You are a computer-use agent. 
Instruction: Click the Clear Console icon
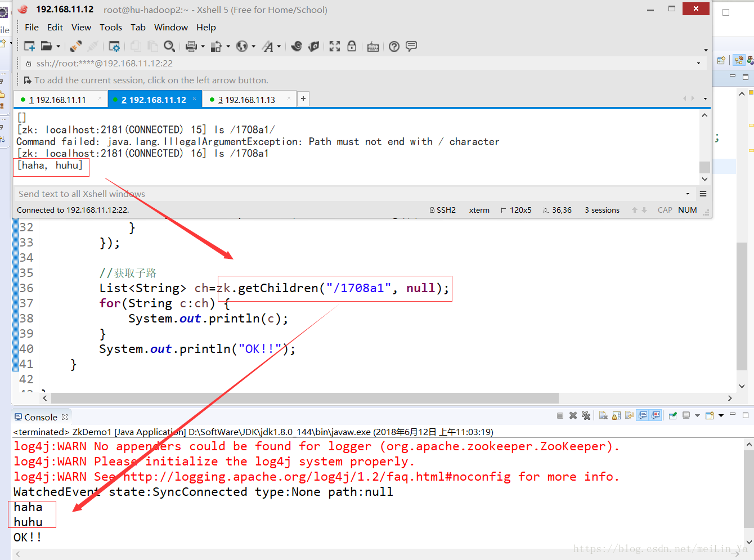tap(603, 416)
